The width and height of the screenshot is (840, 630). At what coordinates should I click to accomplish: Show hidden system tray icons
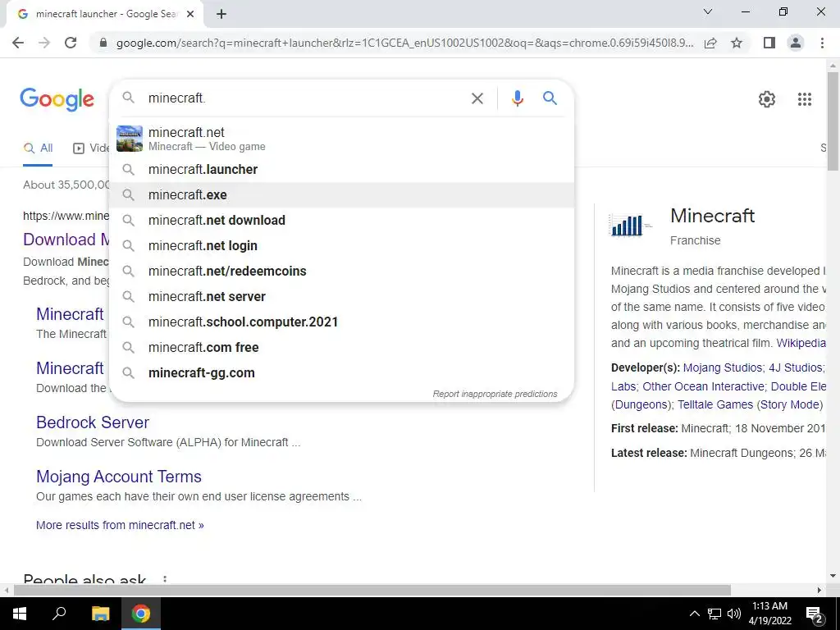(694, 614)
